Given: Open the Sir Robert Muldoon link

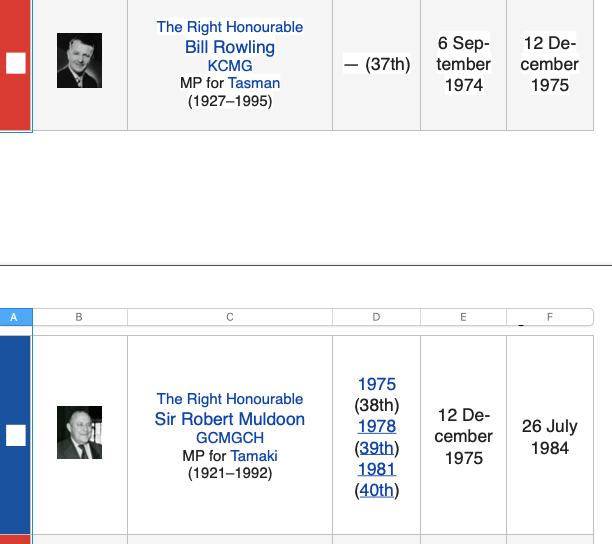Looking at the screenshot, I should [x=230, y=419].
